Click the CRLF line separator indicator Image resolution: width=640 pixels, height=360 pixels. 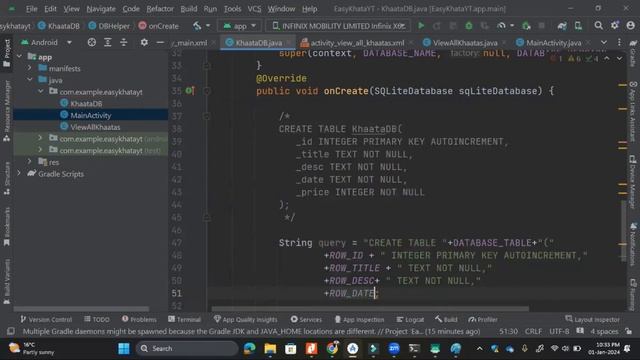coord(533,331)
